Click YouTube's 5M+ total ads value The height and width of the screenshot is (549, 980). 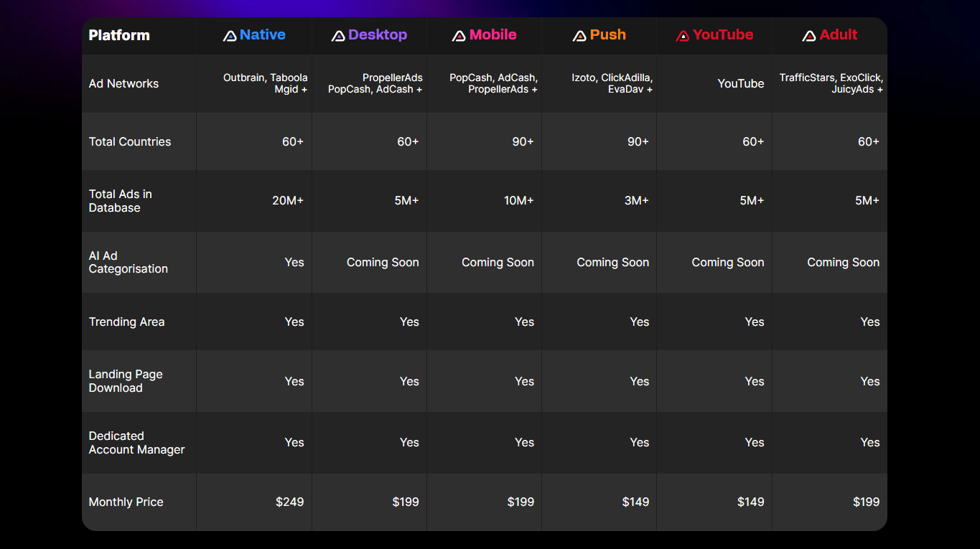(752, 200)
